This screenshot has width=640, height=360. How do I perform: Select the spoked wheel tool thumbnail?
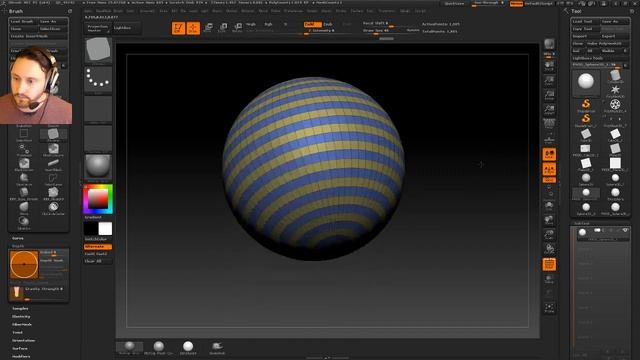tap(615, 105)
